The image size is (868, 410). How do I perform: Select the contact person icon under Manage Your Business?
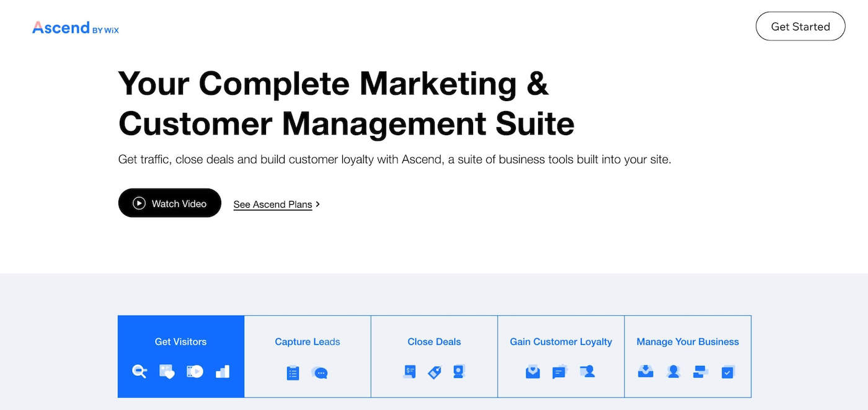pyautogui.click(x=673, y=372)
